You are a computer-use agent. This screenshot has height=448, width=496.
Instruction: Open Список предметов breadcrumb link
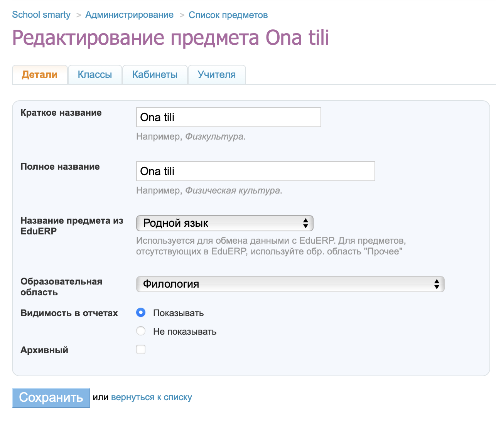(228, 15)
